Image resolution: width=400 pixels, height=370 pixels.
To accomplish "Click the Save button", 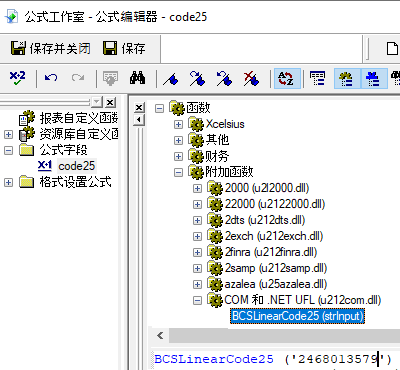I will [124, 48].
